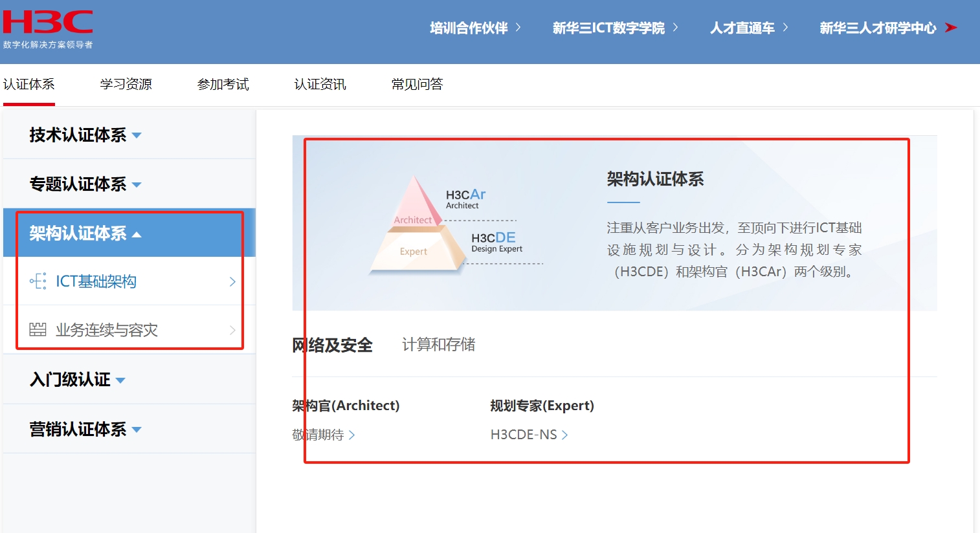980x533 pixels.
Task: Click the 业务连续与容灾 panel icon
Action: coord(38,330)
